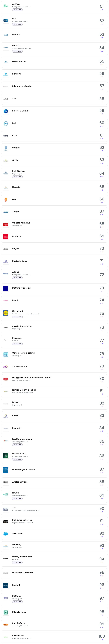Click the Procter & Gamble logo
The height and width of the screenshot is (644, 109).
point(6,111)
